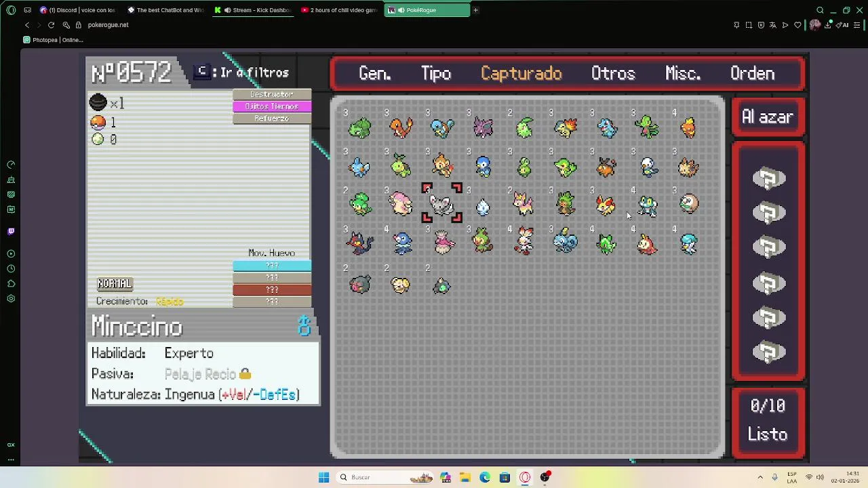868x488 pixels.
Task: Open the Photopea bookmark
Action: (x=54, y=40)
